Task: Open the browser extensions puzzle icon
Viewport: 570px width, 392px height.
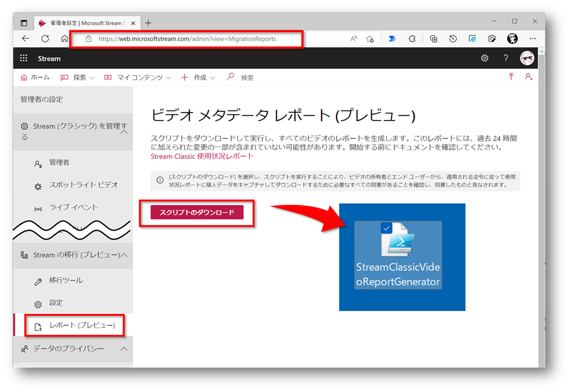Action: 412,39
